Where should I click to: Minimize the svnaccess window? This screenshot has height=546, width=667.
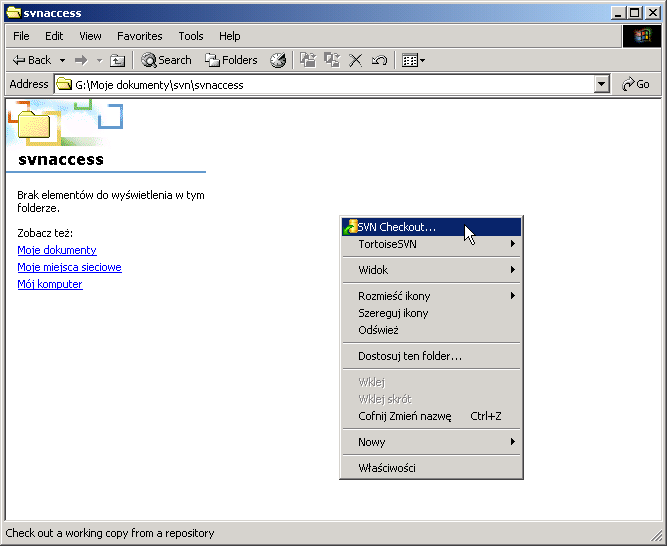[x=618, y=13]
